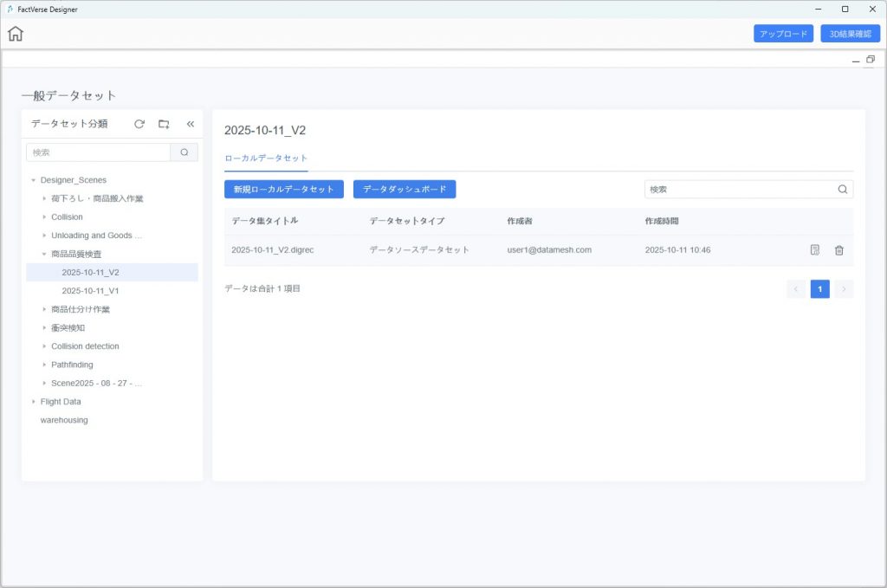Expand the Pathfinding tree node
Viewport: 887px width, 588px height.
pos(44,365)
